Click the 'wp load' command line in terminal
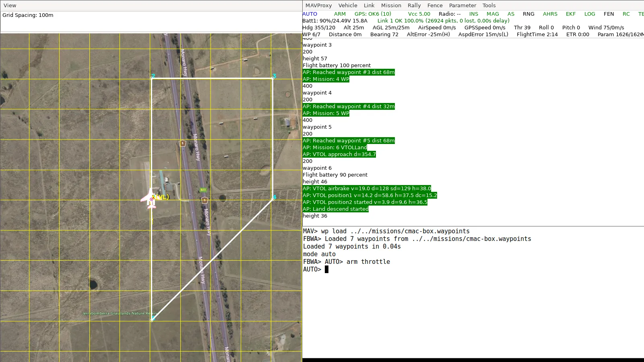644x362 pixels. point(386,231)
